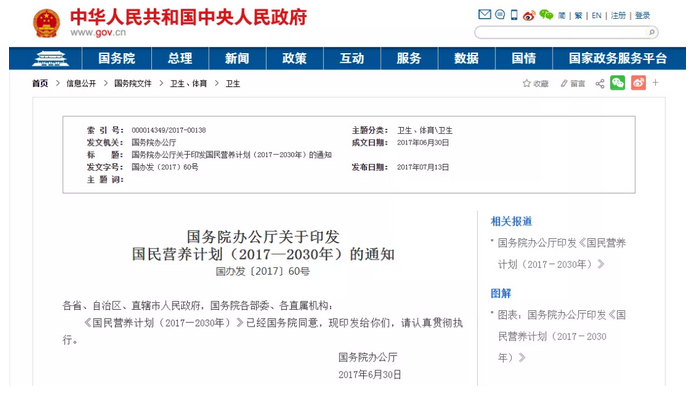Open the mobile phone version icon
Viewport: 696px width, 395px height.
pos(514,15)
